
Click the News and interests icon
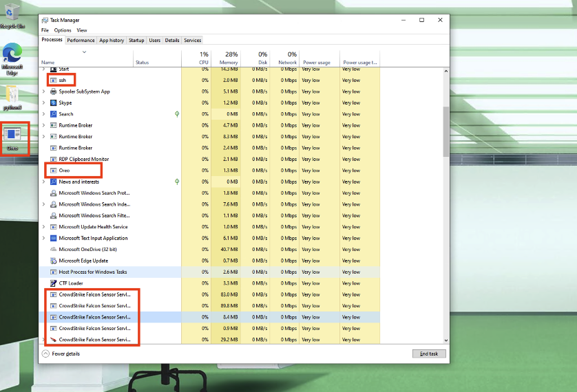53,182
